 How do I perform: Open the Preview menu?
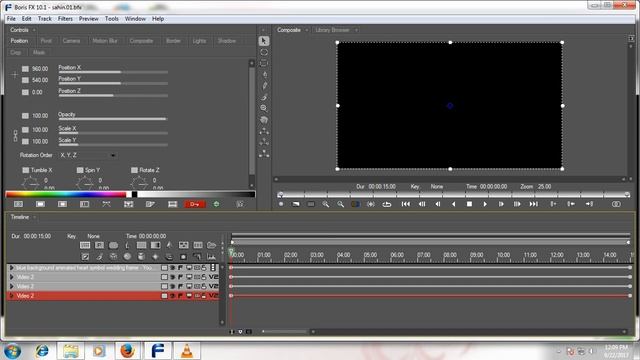click(89, 19)
